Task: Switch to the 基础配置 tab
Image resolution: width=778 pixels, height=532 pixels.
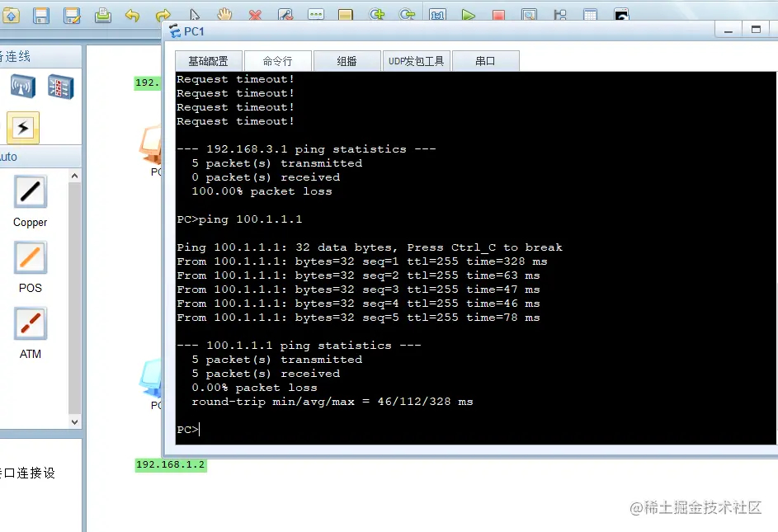Action: point(209,61)
